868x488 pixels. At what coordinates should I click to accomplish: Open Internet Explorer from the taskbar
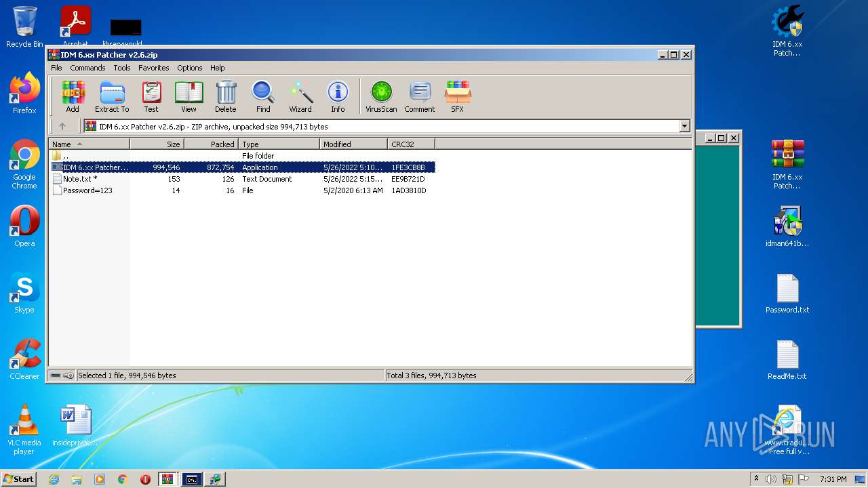54,479
